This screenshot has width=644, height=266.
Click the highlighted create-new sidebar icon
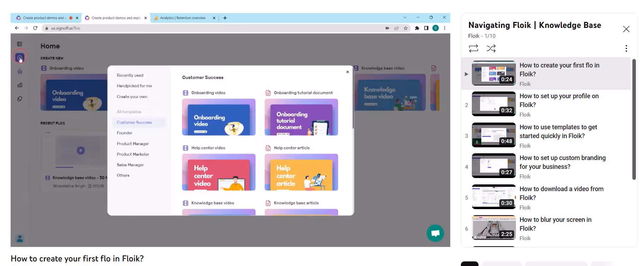click(20, 57)
